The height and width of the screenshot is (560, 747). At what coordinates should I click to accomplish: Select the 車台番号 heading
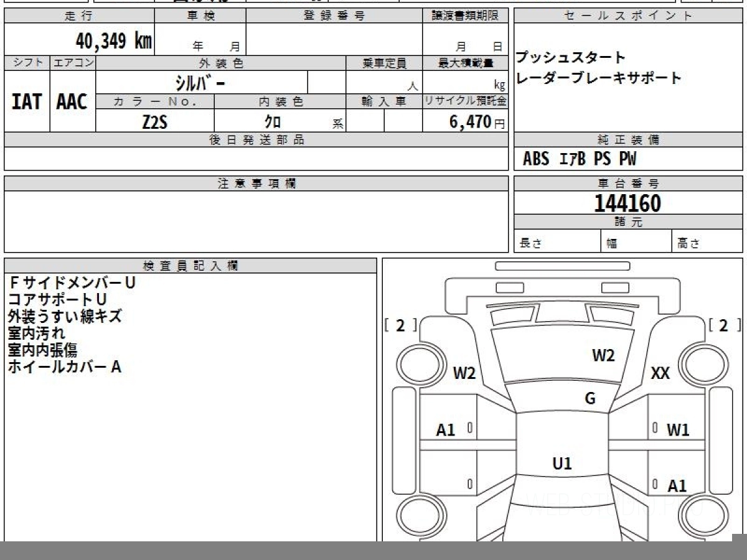[x=628, y=184]
